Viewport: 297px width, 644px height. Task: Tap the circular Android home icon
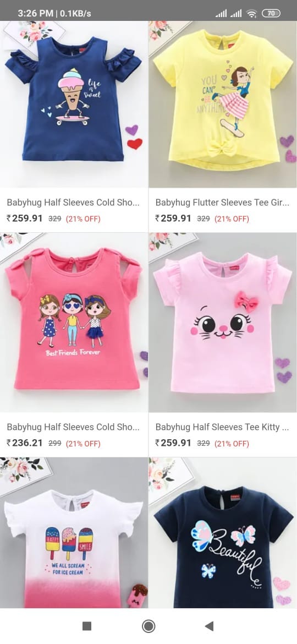pyautogui.click(x=148, y=626)
